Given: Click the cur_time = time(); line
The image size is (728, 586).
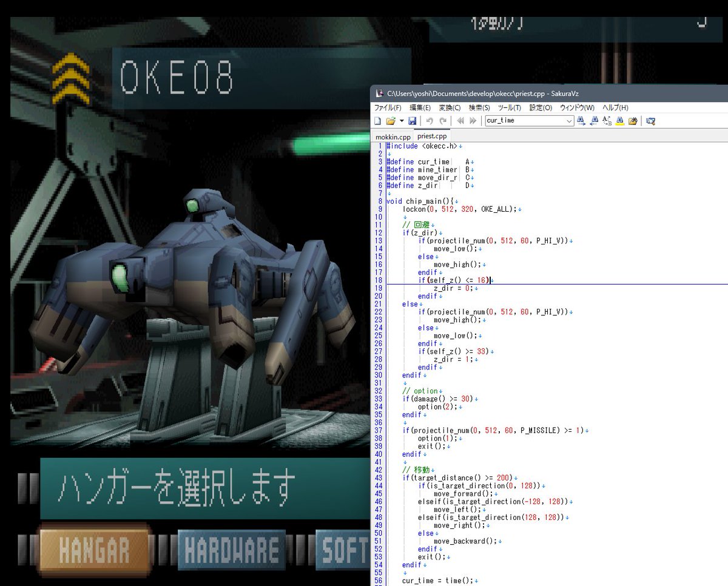Looking at the screenshot, I should (x=439, y=580).
